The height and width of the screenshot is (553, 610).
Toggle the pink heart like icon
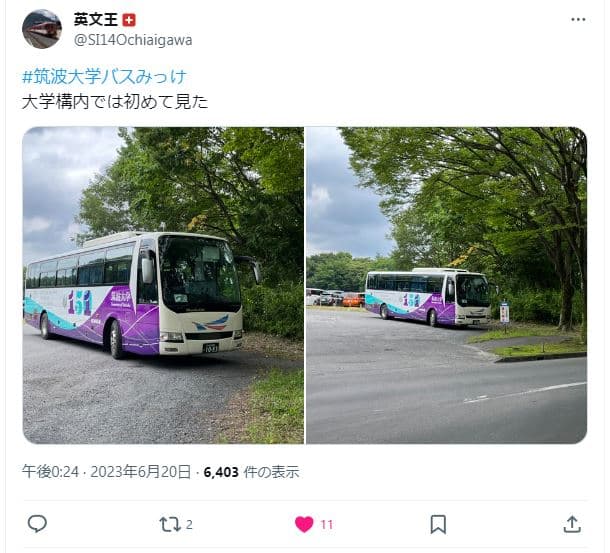(x=304, y=524)
